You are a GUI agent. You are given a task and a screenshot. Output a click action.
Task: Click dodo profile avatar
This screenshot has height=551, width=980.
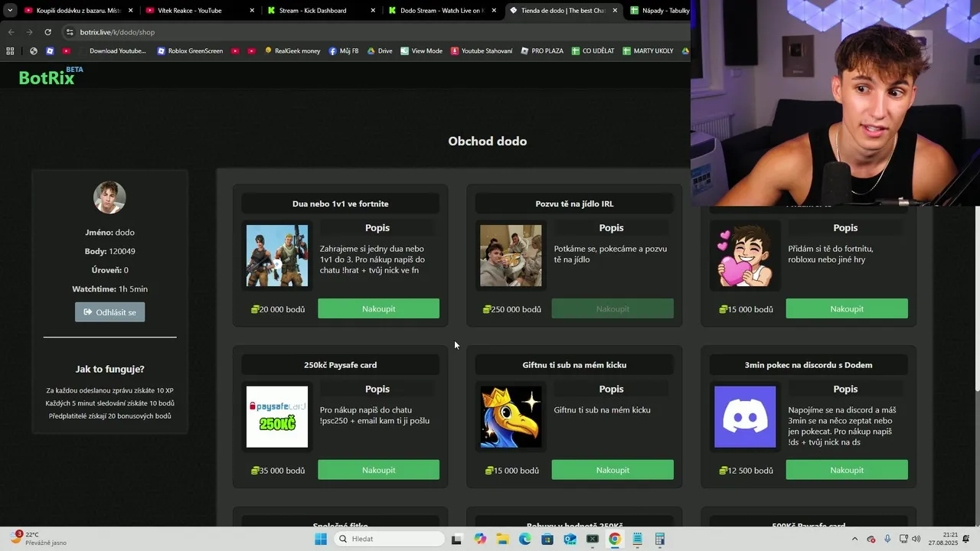tap(109, 197)
